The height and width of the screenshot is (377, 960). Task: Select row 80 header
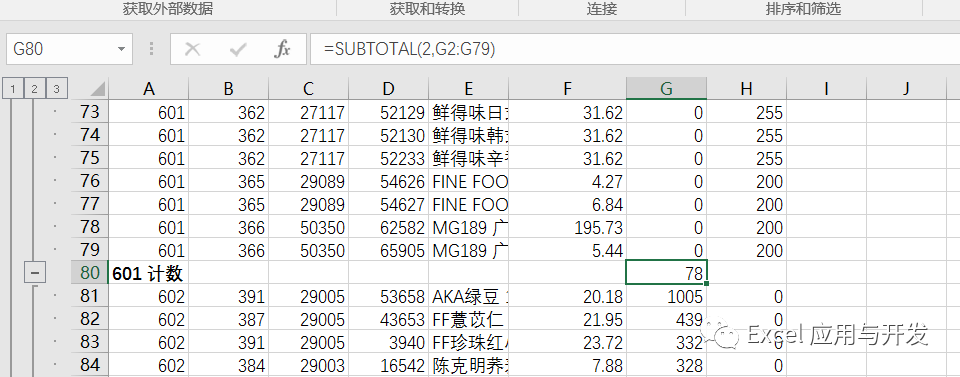point(89,273)
